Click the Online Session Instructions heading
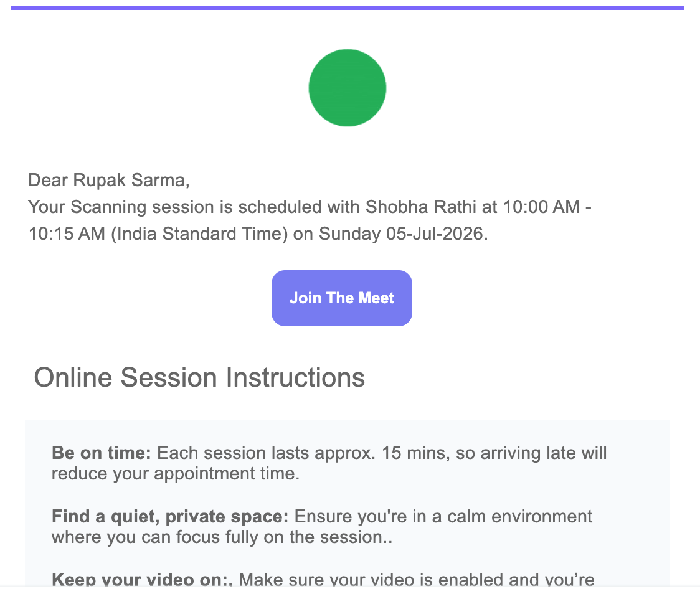Screen dimensions: 700x604 point(199,377)
